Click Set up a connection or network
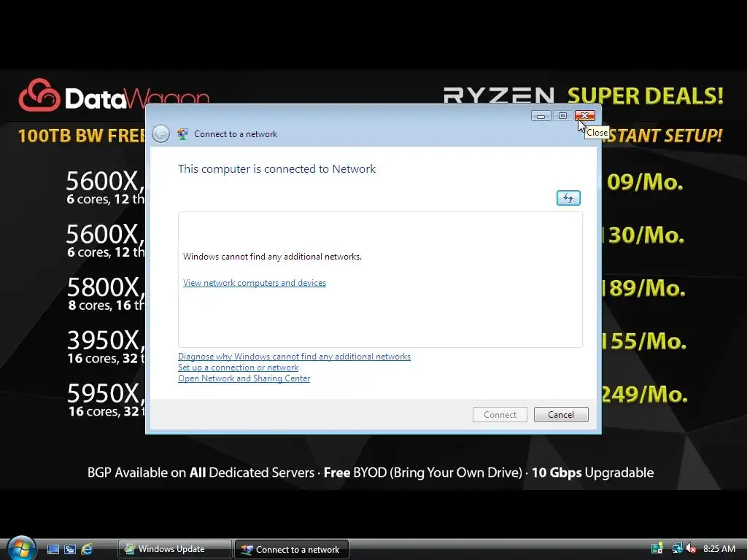 [239, 367]
